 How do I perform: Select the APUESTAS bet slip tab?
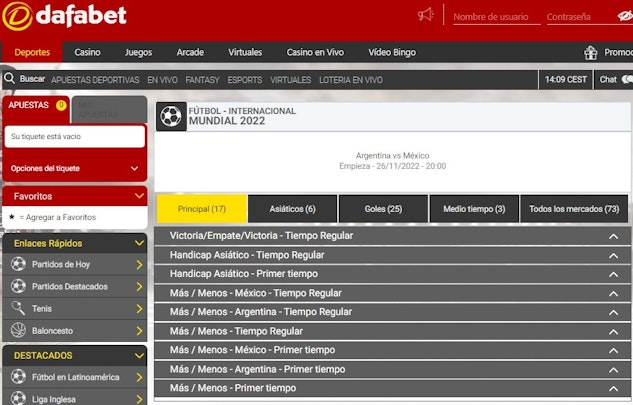pos(36,108)
